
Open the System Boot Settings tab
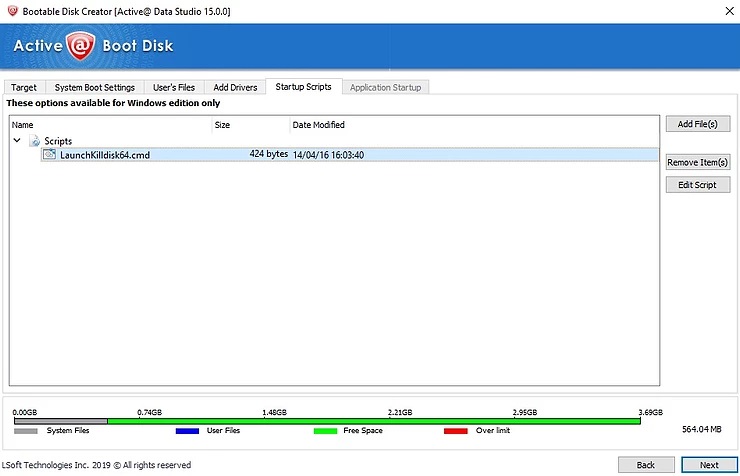94,88
